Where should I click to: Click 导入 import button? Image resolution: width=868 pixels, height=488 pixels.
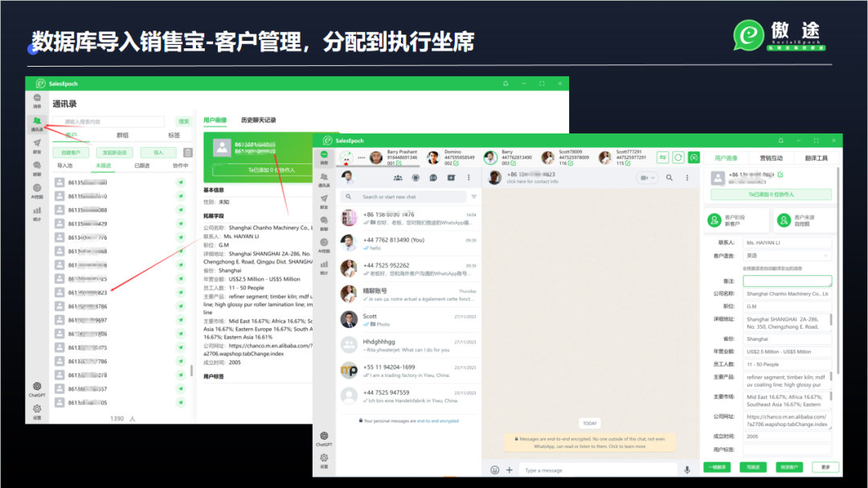coord(158,152)
